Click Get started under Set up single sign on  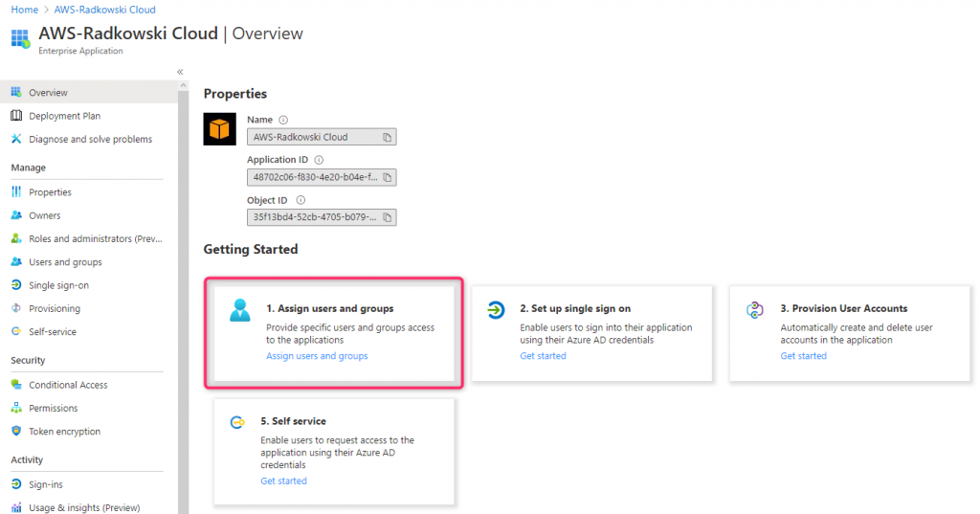pos(544,356)
